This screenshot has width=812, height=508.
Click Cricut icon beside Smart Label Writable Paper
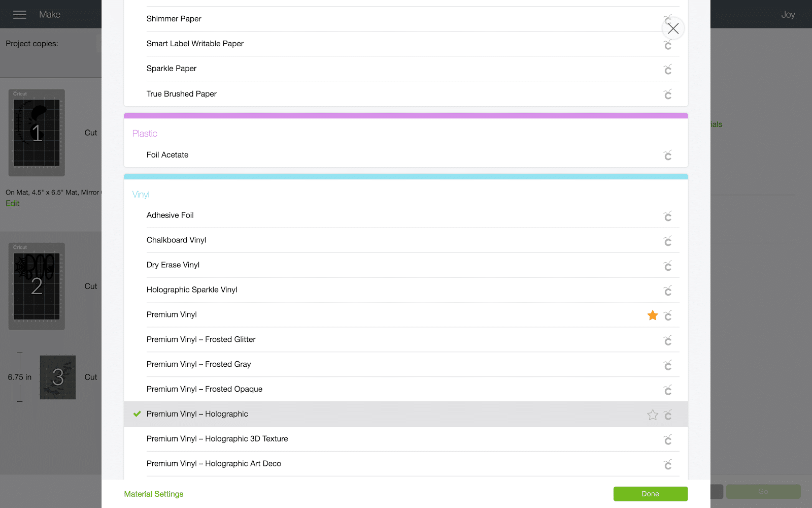coord(668,45)
